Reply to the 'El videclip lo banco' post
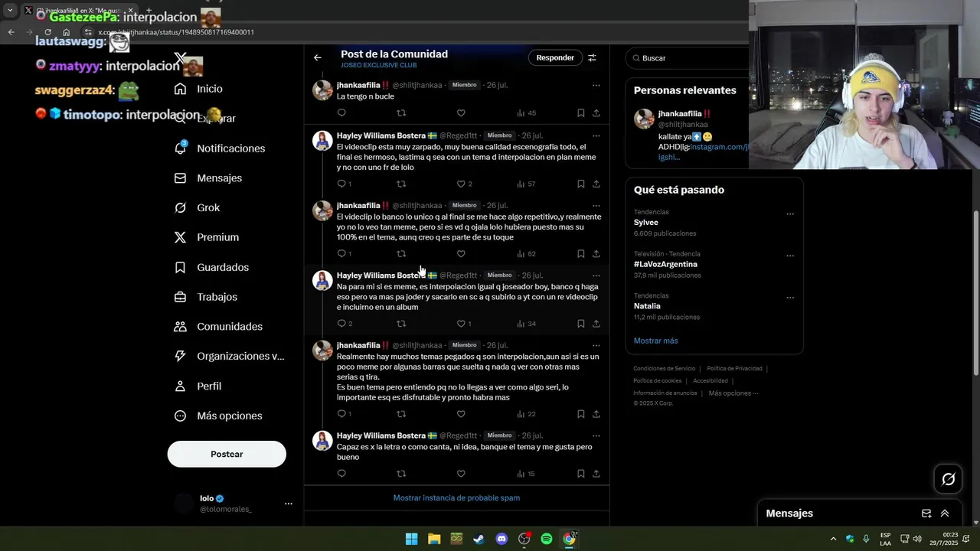Screen dimensions: 980x551 click(x=341, y=253)
